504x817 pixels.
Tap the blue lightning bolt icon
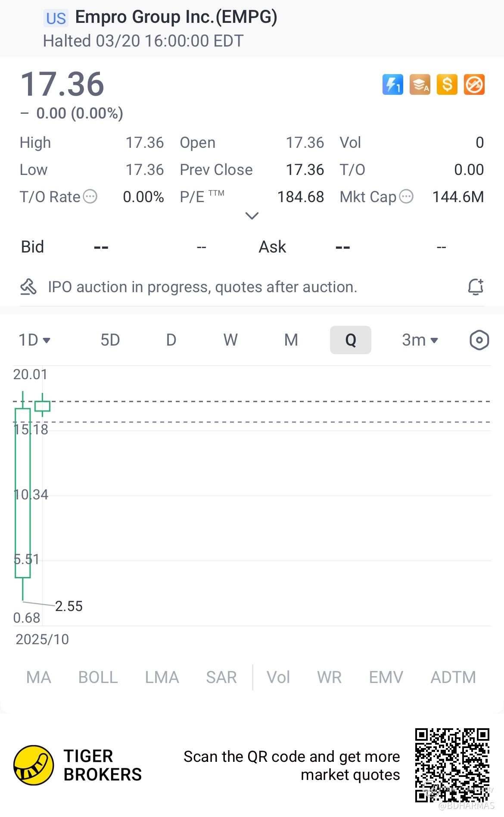pos(392,84)
